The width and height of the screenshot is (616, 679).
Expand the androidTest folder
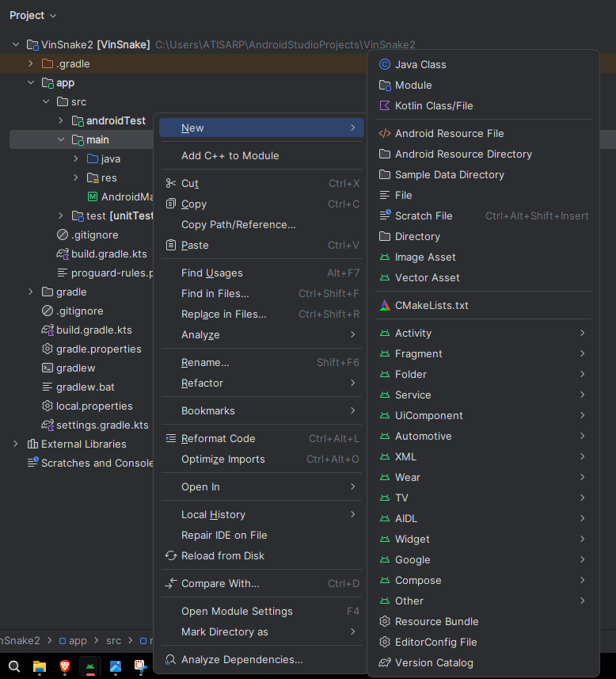(x=61, y=120)
